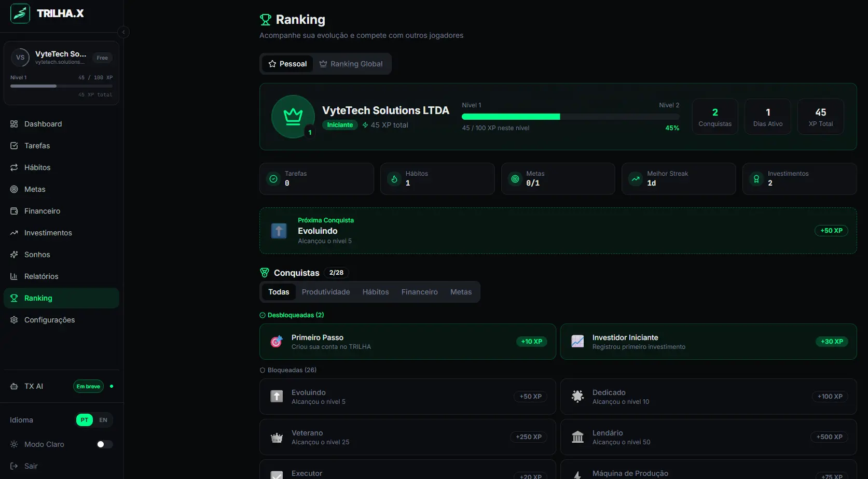Click the Metas stat target icon
Screen dimensions: 868x479
(x=515, y=179)
